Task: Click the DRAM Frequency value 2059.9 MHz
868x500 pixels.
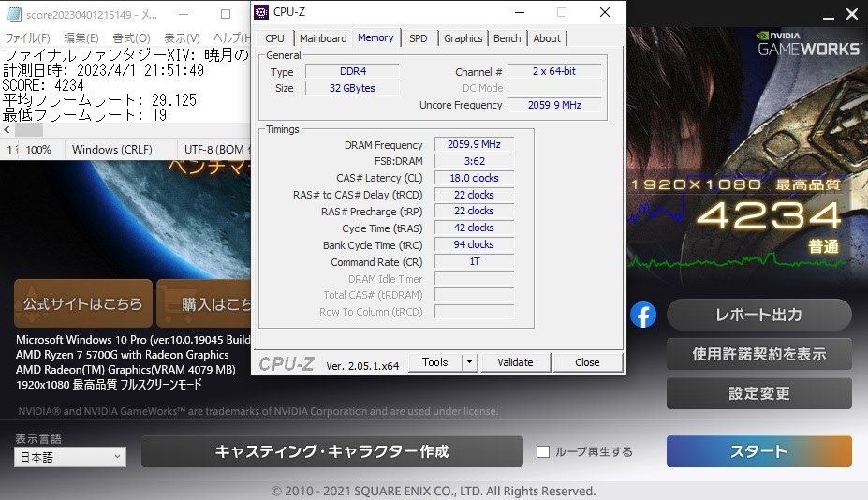Action: tap(475, 144)
